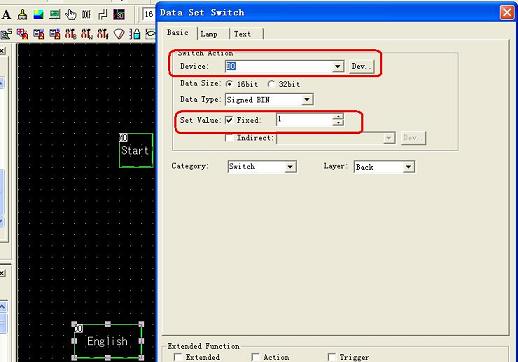Select the 32bit data size radio button

tap(271, 84)
